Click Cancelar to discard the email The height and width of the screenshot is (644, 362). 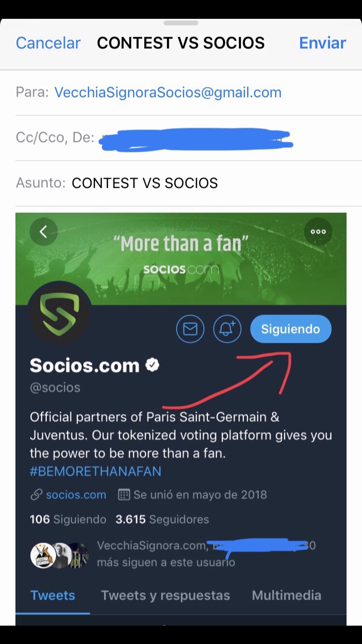coord(48,43)
